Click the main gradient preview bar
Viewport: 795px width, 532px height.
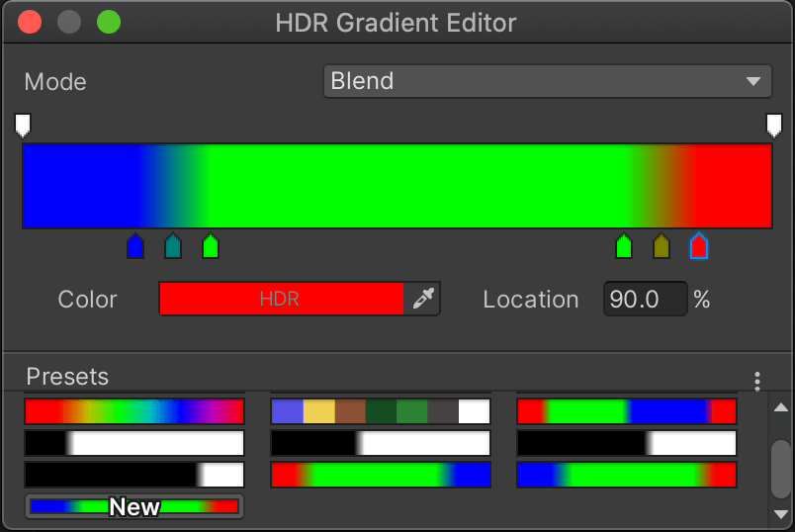point(397,186)
